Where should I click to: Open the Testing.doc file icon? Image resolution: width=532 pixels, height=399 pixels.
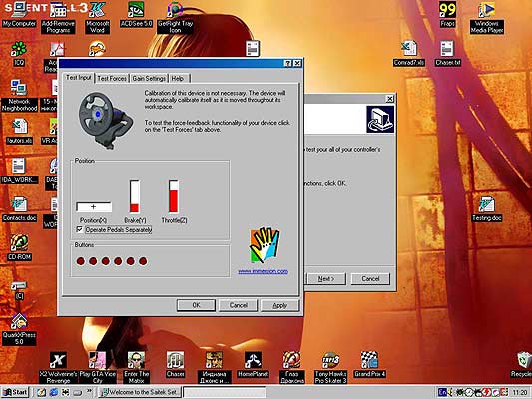pyautogui.click(x=487, y=209)
